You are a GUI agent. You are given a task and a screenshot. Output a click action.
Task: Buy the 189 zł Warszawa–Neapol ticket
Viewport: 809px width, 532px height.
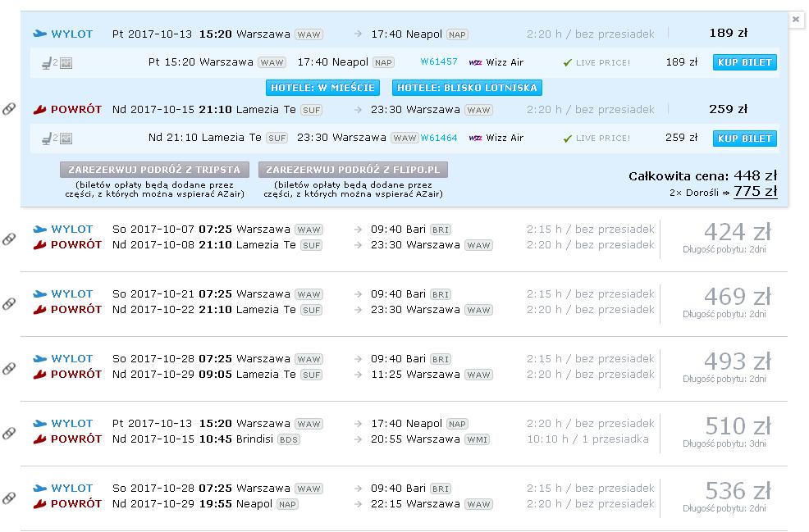click(744, 62)
